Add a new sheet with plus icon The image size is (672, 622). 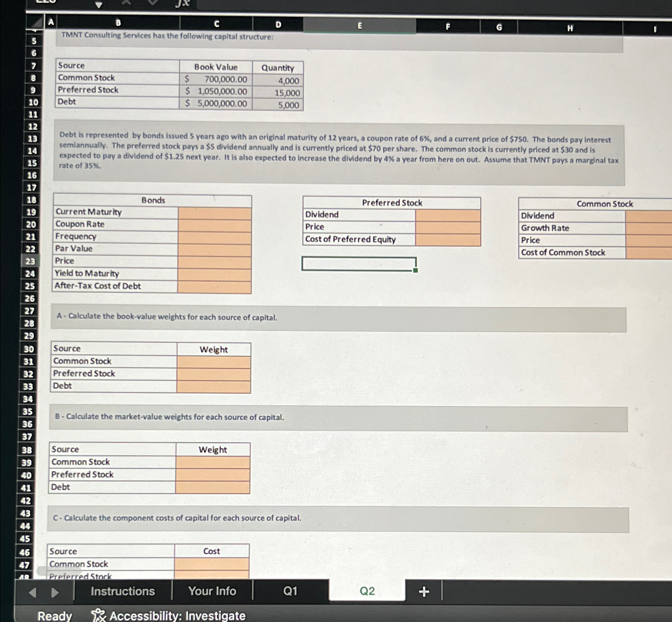(x=424, y=591)
